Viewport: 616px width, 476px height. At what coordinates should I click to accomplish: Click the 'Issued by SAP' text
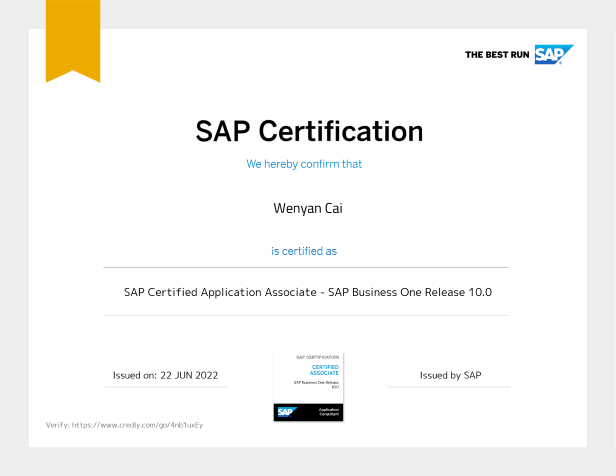[x=451, y=375]
